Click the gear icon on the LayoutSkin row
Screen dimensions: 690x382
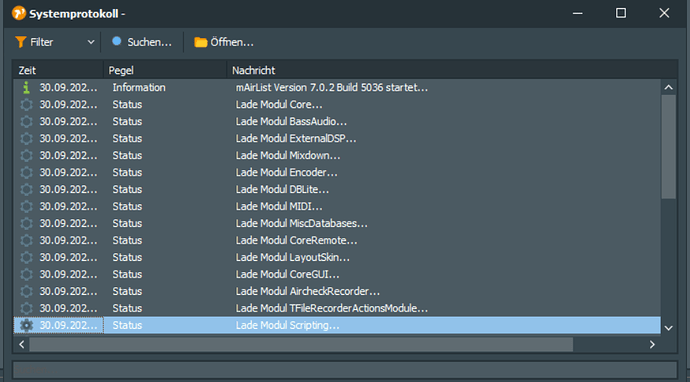click(26, 257)
